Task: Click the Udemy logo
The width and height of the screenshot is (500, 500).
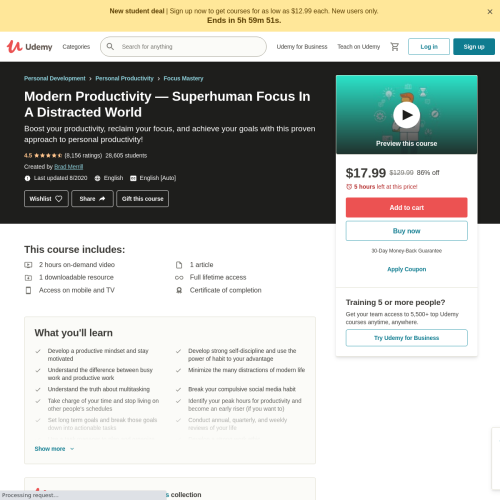Action: [30, 47]
